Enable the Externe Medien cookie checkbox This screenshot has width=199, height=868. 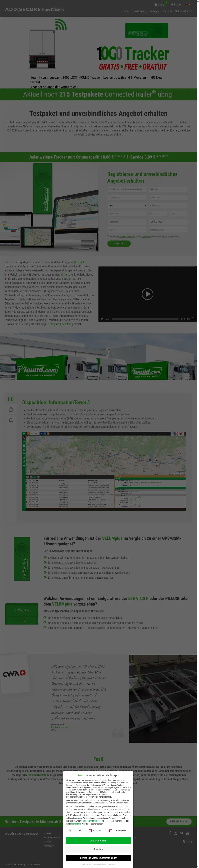click(x=111, y=831)
